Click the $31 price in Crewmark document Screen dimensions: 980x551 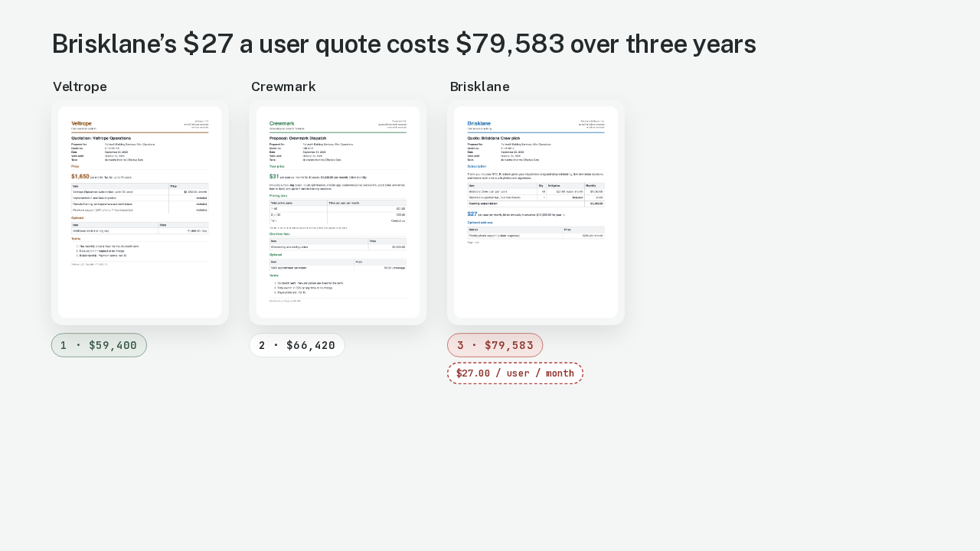tap(273, 176)
